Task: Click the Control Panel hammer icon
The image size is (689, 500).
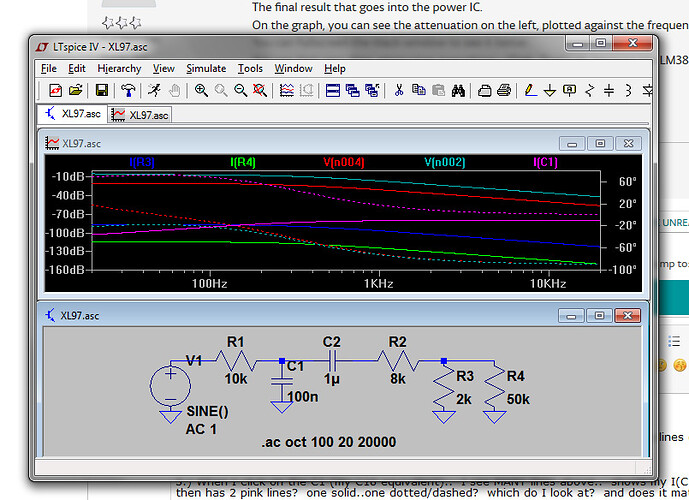Action: 127,90
